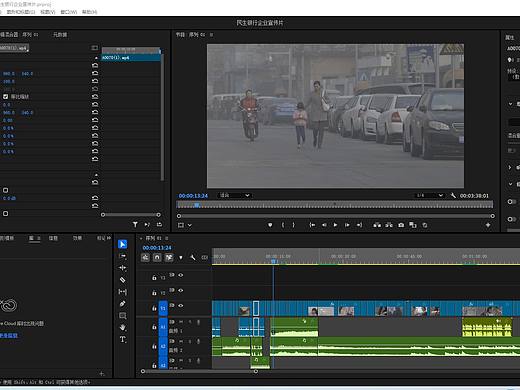Toggle linked selection in timeline
Screen dimensions: 520x390
[x=169, y=257]
